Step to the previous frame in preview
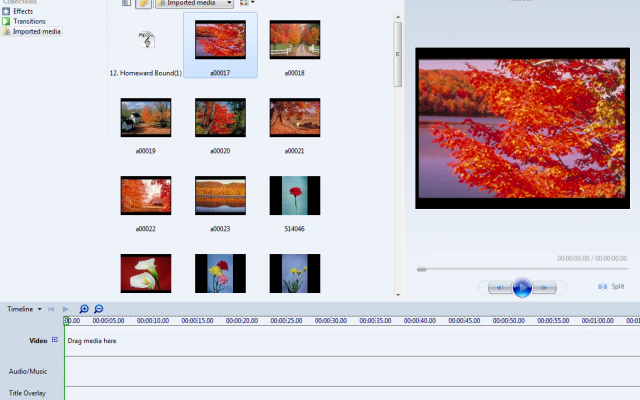The width and height of the screenshot is (640, 400). 500,288
